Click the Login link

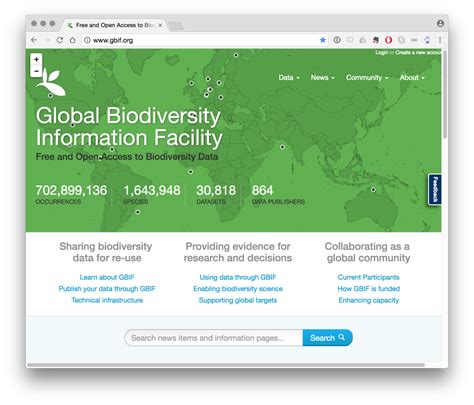[382, 52]
